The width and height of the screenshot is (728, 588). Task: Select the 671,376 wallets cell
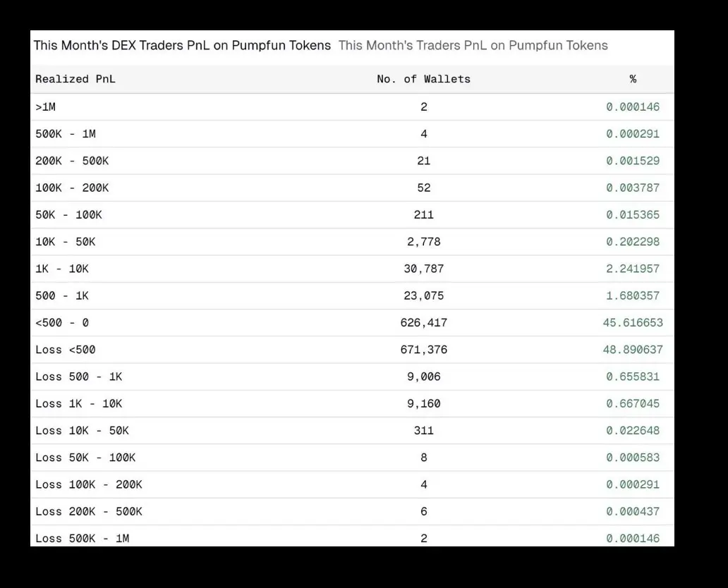(423, 350)
